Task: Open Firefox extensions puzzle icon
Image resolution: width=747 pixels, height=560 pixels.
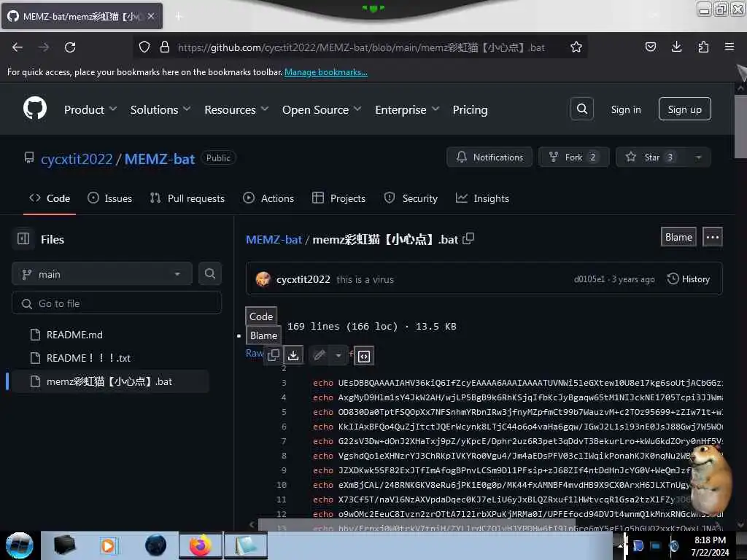Action: [x=703, y=47]
